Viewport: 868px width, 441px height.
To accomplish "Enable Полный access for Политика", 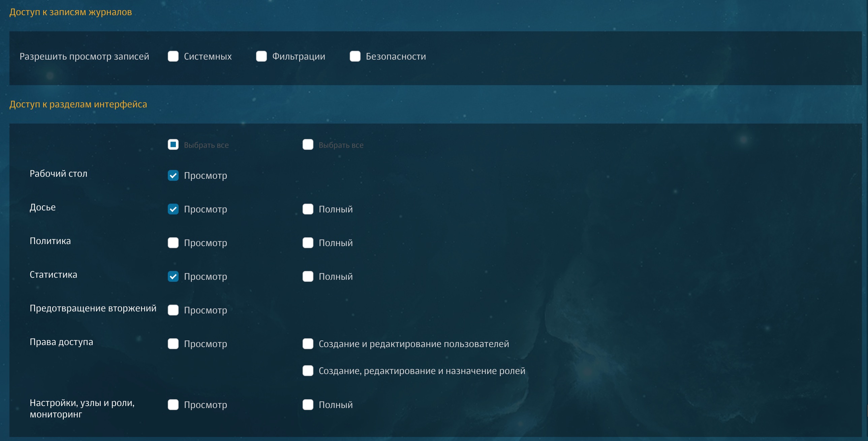I will point(308,243).
